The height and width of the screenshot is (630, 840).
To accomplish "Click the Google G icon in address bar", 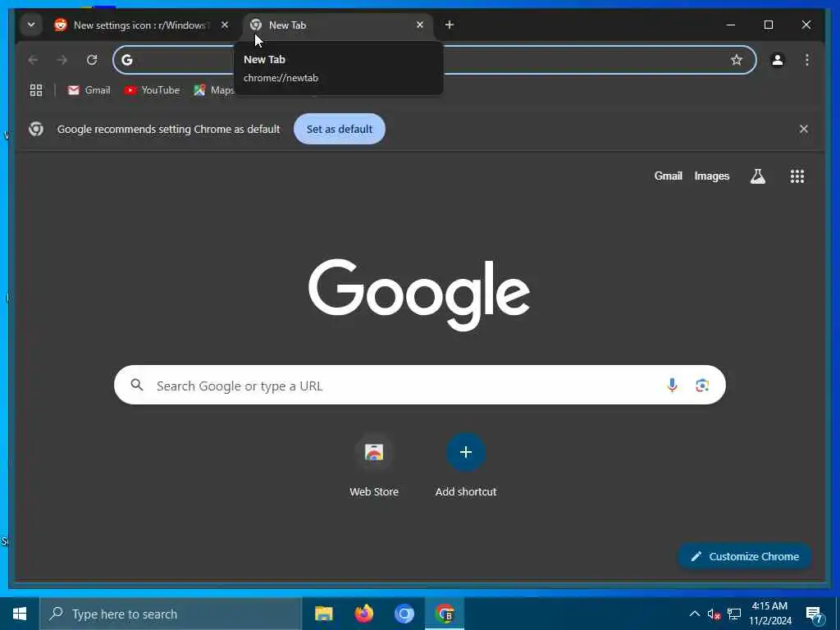I will coord(127,60).
